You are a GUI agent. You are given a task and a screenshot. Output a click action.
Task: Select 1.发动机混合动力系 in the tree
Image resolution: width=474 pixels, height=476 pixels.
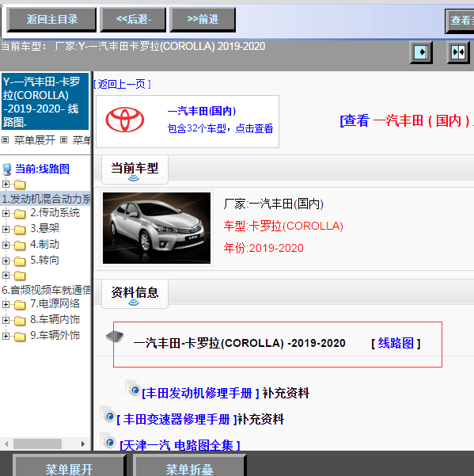tap(46, 199)
